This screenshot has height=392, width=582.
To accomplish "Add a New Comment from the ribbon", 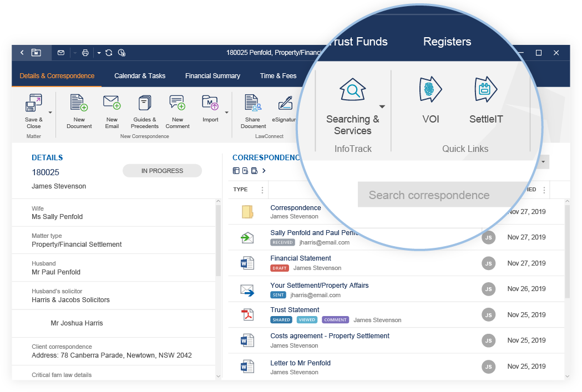I will [178, 103].
